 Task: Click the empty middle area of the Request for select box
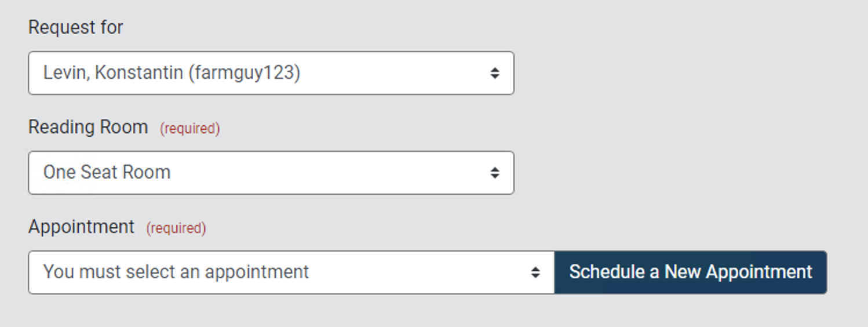(394, 73)
